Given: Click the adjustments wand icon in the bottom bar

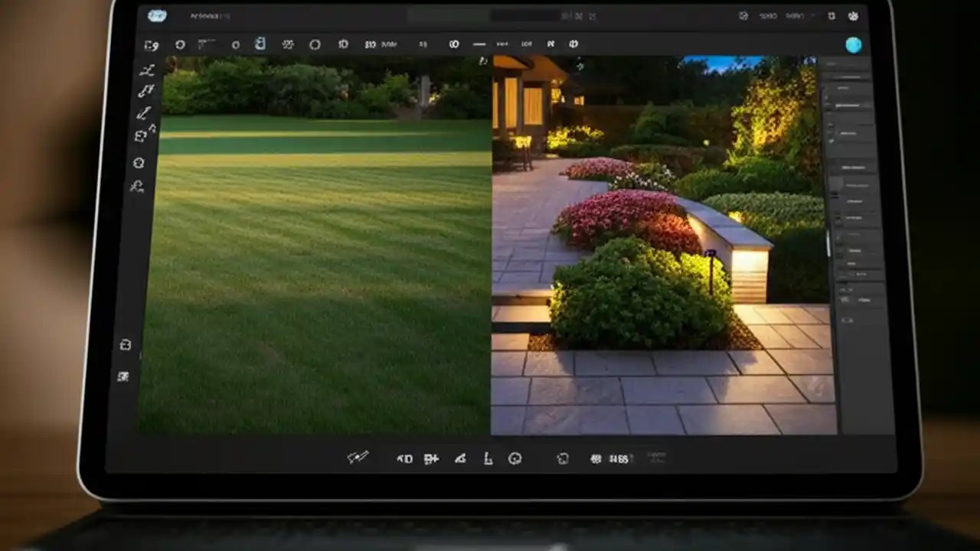Looking at the screenshot, I should 357,458.
